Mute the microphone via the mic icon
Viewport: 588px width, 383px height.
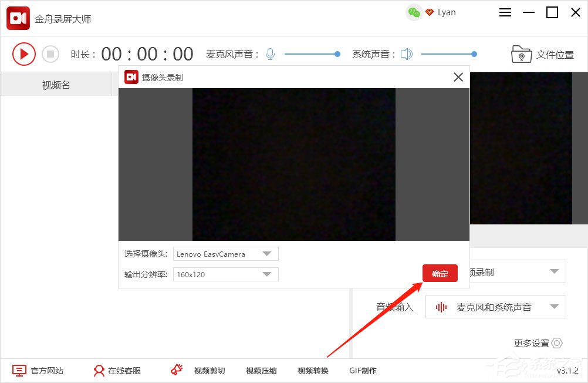[270, 53]
